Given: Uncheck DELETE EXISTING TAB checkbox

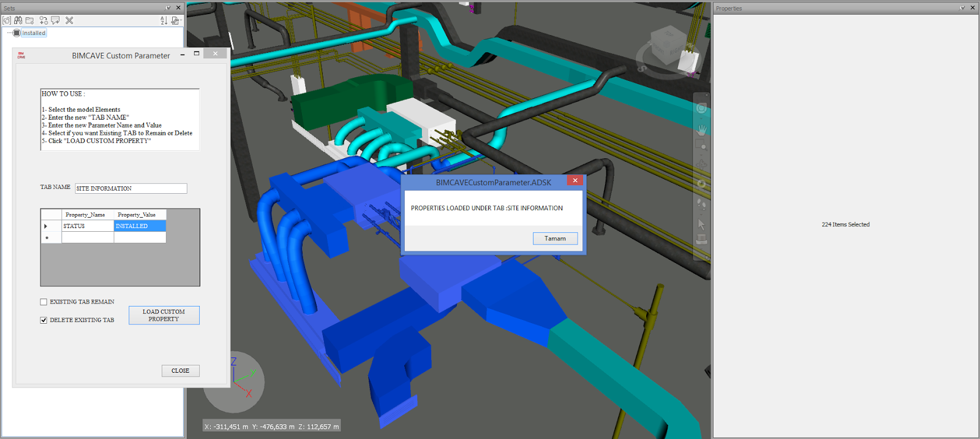Looking at the screenshot, I should (43, 320).
